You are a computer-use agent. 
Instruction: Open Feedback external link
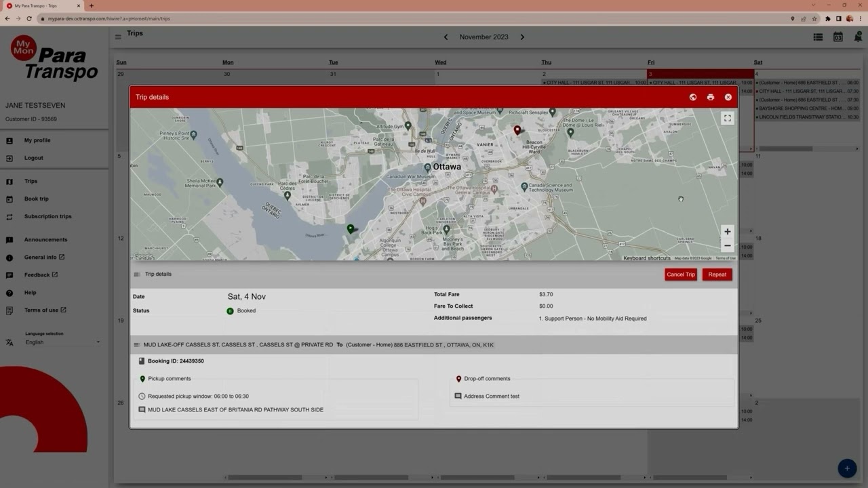(x=41, y=274)
